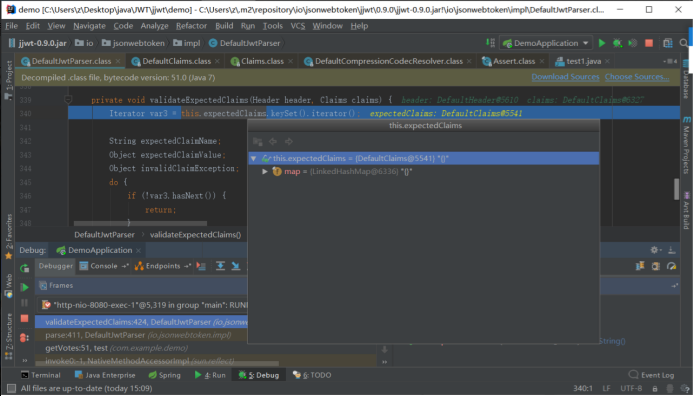
Task: Open the LF line separator selector
Action: (x=606, y=388)
